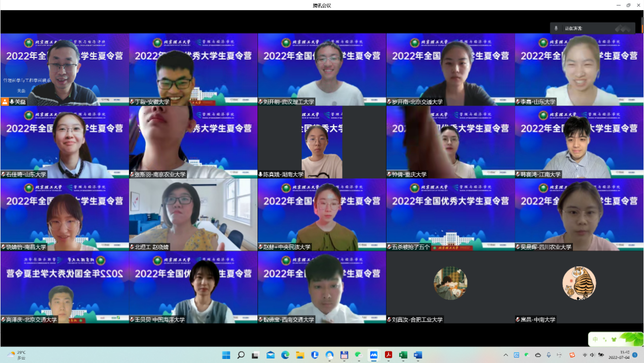Toggle the 中 input mode on IME bar

pyautogui.click(x=596, y=339)
